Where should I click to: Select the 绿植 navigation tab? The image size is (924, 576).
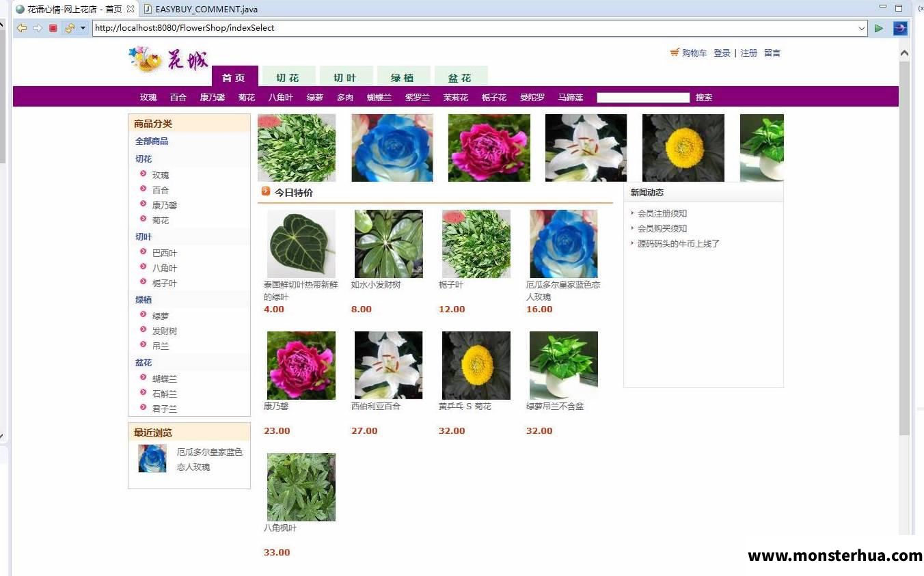point(403,77)
